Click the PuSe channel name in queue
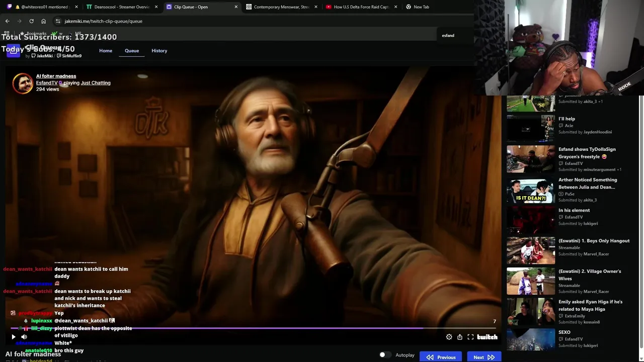 570,194
